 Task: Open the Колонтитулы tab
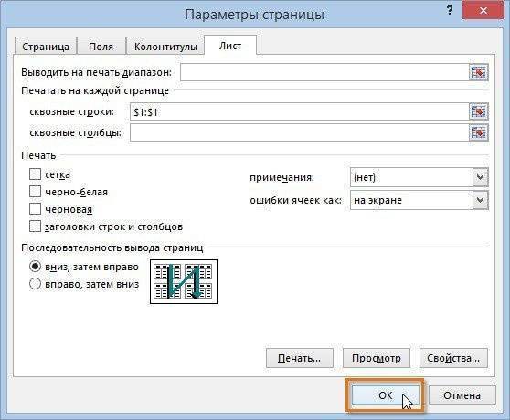(165, 47)
